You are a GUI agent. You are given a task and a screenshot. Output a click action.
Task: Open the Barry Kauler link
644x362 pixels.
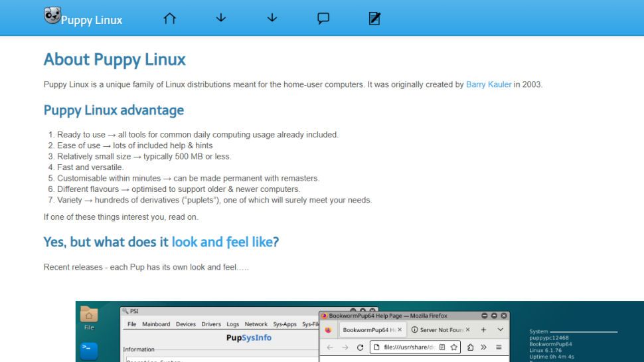pos(489,85)
